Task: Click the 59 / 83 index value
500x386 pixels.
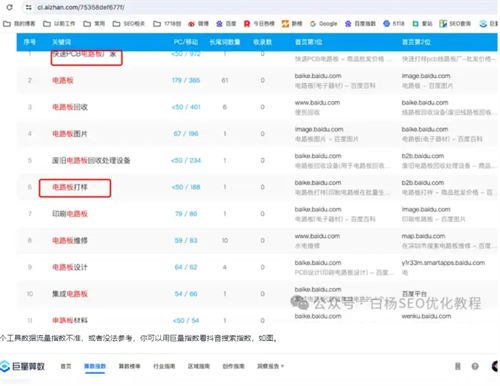Action: 186,240
